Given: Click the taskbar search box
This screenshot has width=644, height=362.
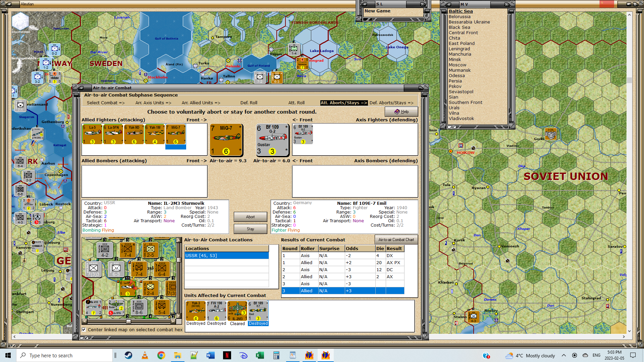Looking at the screenshot, I should 64,355.
